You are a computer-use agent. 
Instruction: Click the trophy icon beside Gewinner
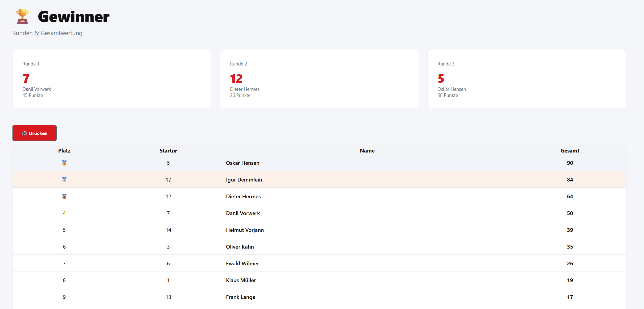[22, 17]
